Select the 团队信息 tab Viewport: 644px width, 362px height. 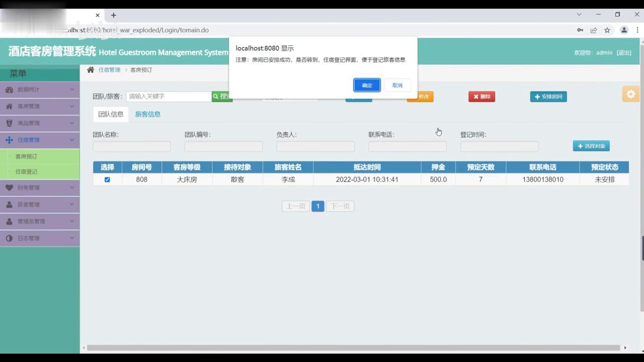point(110,114)
